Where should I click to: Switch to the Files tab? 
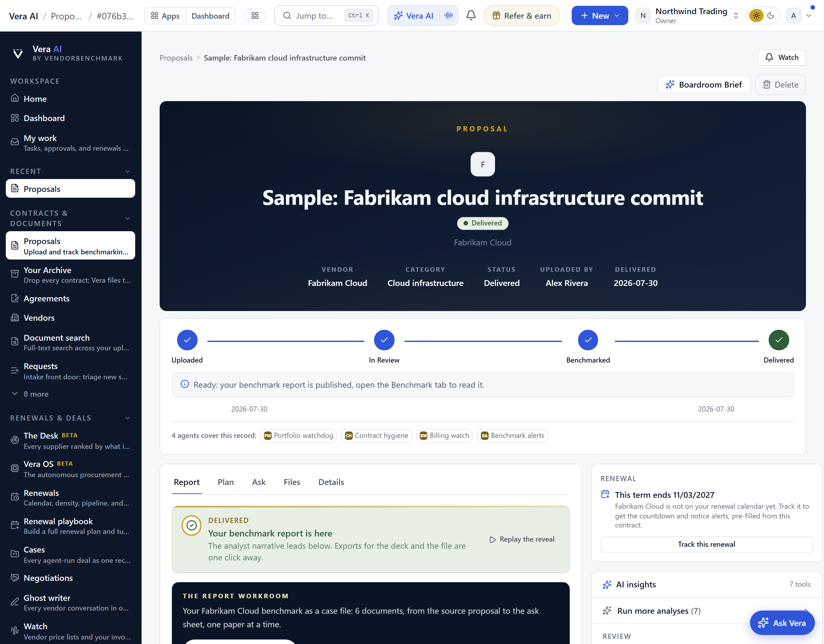(x=292, y=482)
